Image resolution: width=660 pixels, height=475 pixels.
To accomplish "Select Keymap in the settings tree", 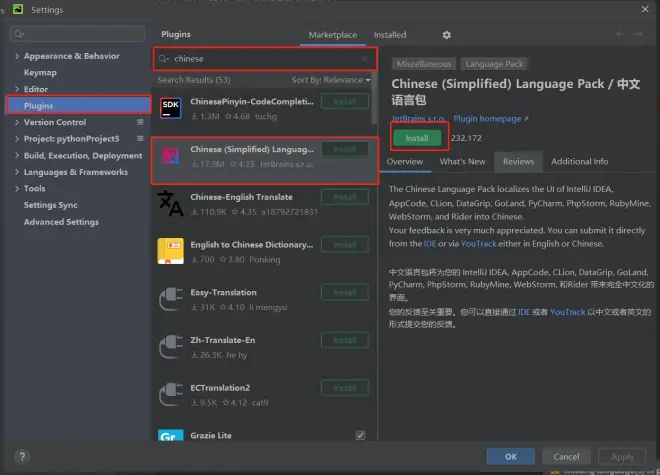I will pyautogui.click(x=40, y=72).
